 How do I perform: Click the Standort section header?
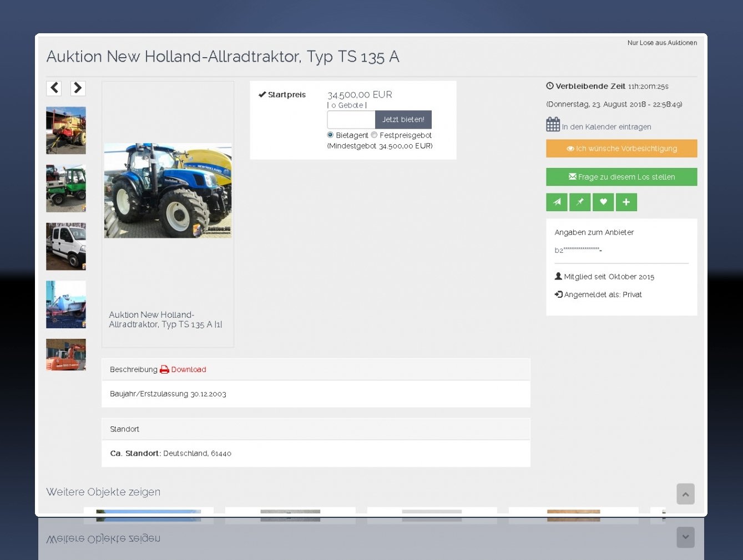point(316,429)
